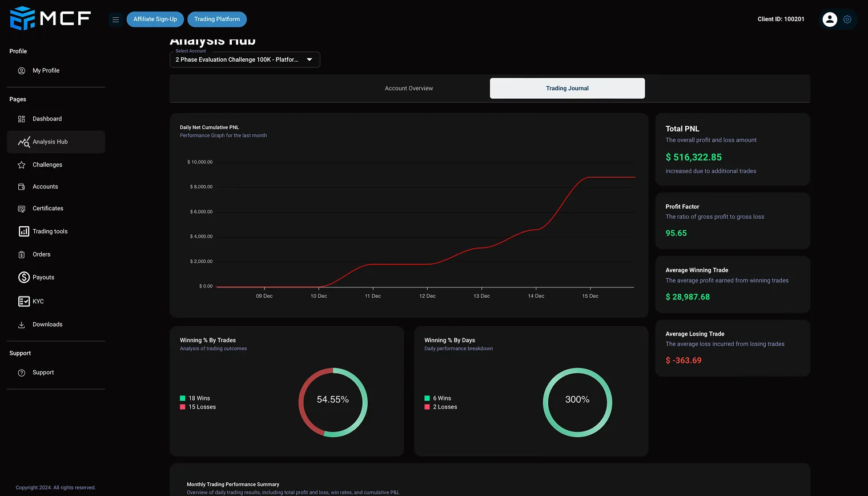Screen dimensions: 868x496
Task: Click the 54.55% winning trades donut chart
Action: click(333, 402)
